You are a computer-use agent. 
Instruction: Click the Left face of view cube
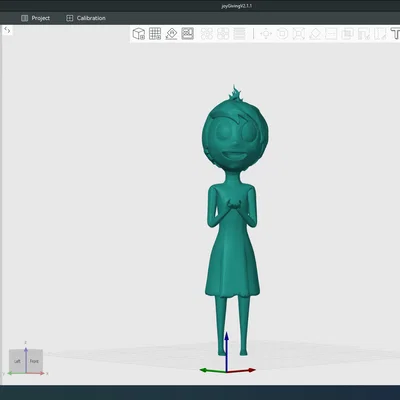pyautogui.click(x=17, y=361)
